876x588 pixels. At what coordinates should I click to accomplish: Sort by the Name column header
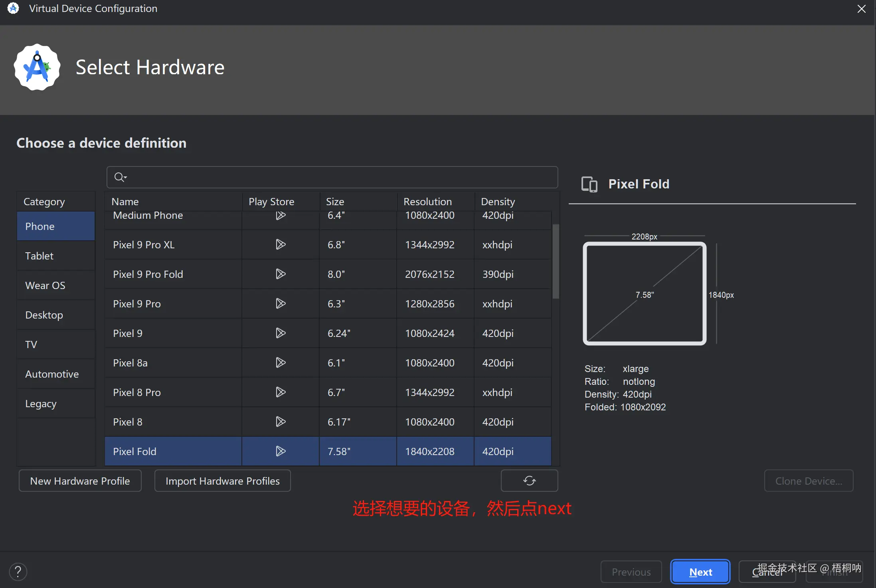173,202
